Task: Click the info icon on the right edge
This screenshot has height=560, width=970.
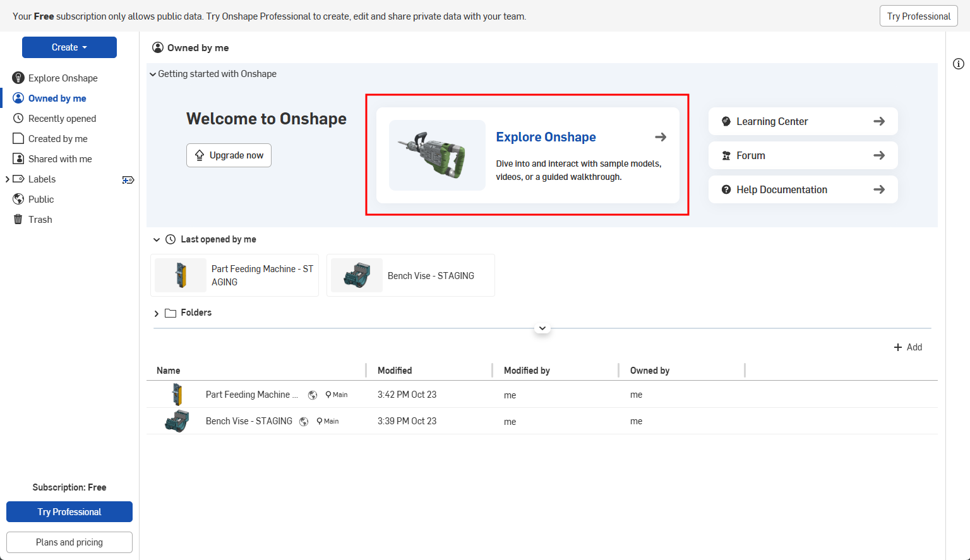Action: 959,64
